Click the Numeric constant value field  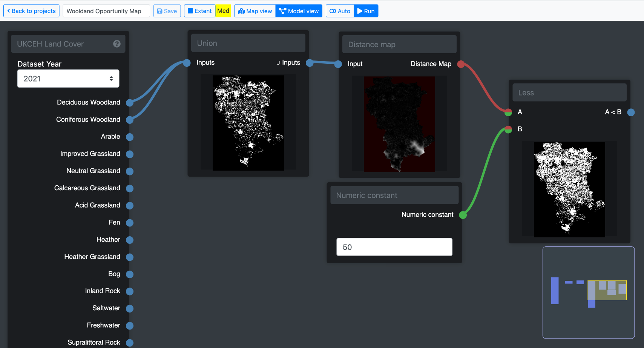[x=394, y=247]
